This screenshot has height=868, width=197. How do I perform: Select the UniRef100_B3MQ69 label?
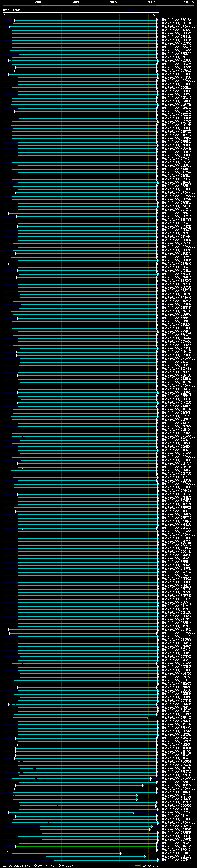177,139
